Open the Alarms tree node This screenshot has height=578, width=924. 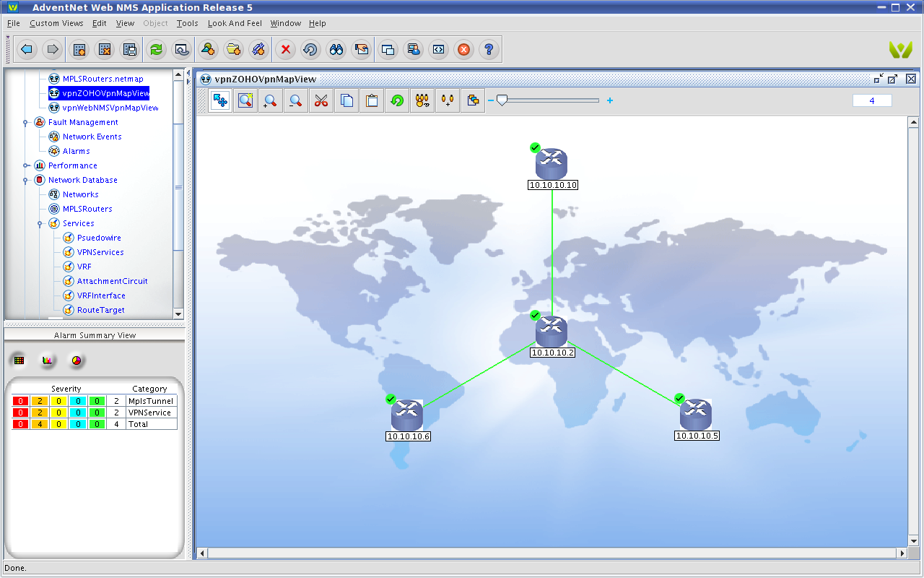(x=76, y=151)
